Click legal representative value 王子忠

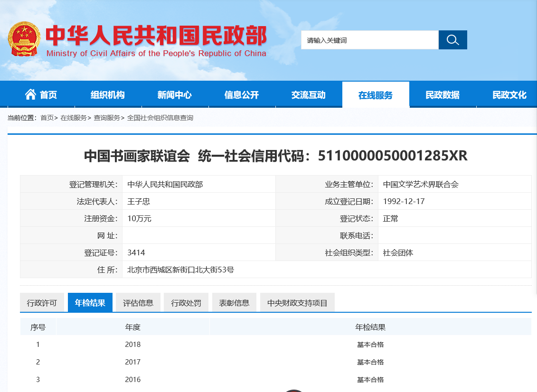[x=139, y=201]
